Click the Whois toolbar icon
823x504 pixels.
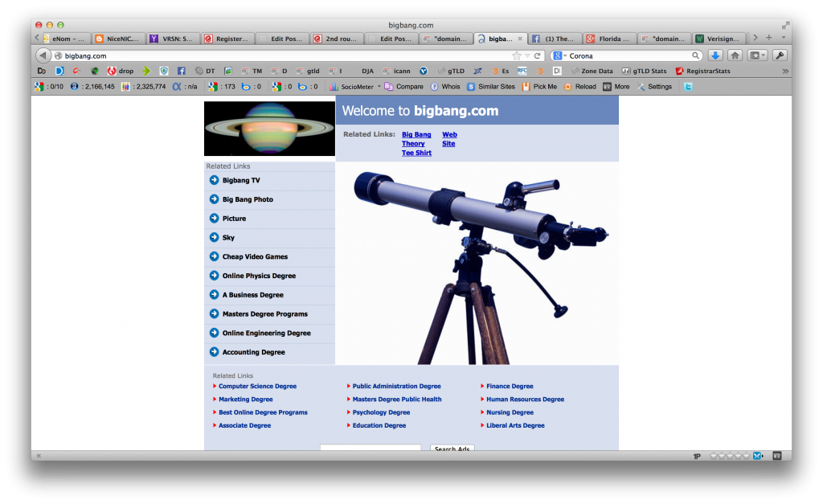pyautogui.click(x=445, y=87)
